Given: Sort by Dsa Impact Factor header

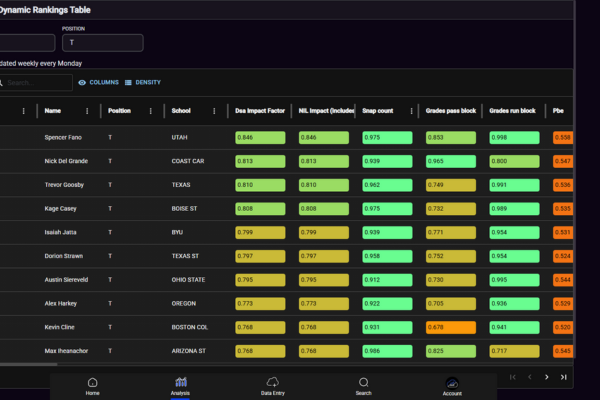Looking at the screenshot, I should (260, 111).
